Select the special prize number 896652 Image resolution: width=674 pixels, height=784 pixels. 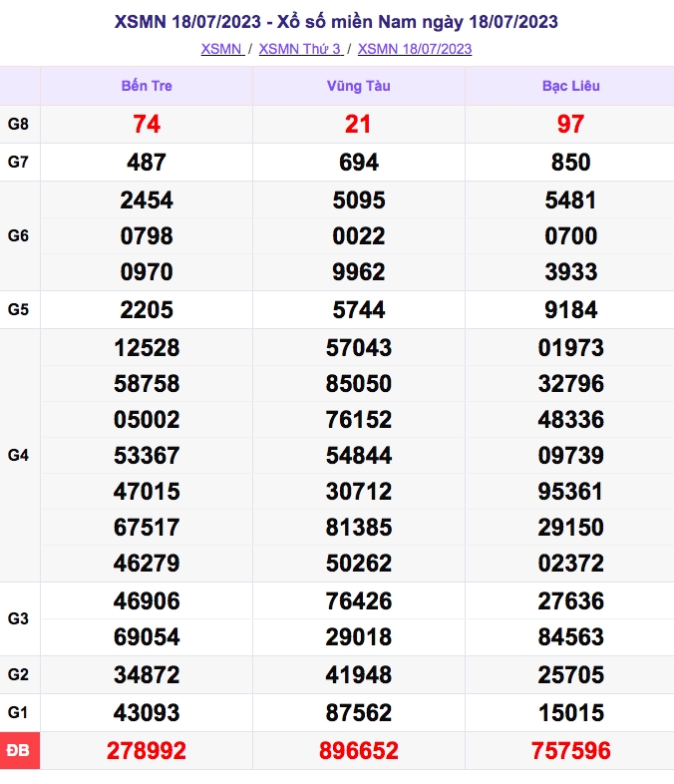tap(359, 751)
